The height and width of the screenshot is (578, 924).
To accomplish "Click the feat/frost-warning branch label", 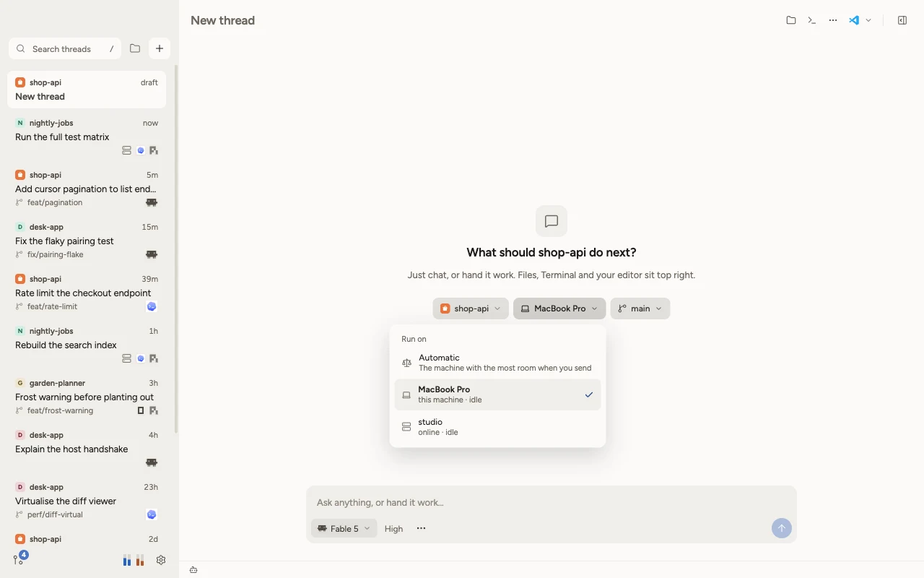I will (x=60, y=410).
